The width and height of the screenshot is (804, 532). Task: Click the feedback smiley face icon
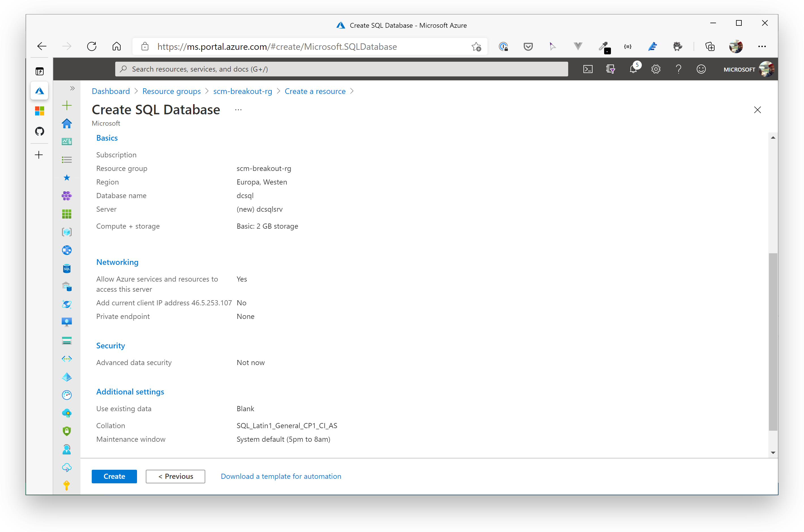coord(701,69)
